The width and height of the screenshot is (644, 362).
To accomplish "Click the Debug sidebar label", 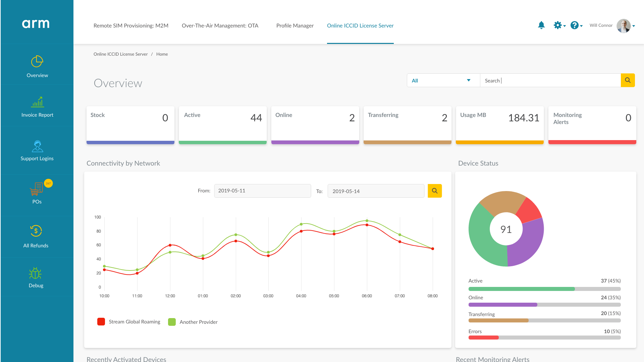I will point(36,286).
